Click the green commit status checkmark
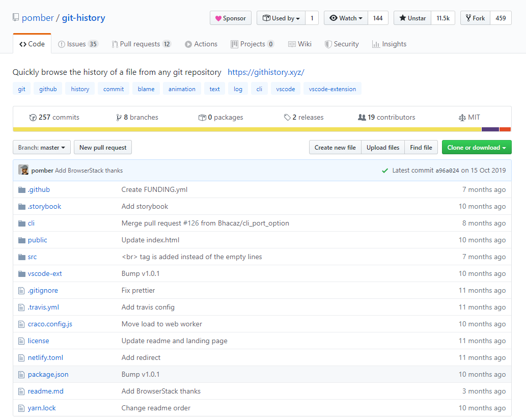 click(x=385, y=171)
